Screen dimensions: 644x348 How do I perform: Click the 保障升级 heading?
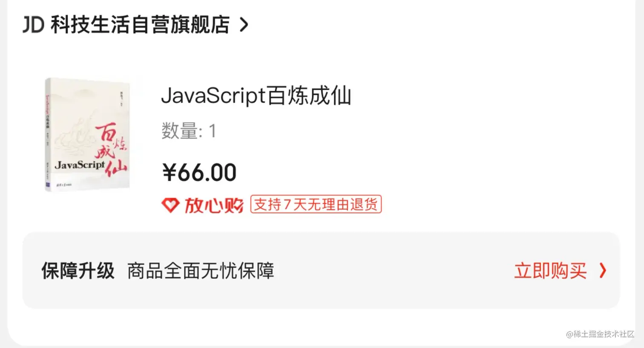pyautogui.click(x=78, y=271)
